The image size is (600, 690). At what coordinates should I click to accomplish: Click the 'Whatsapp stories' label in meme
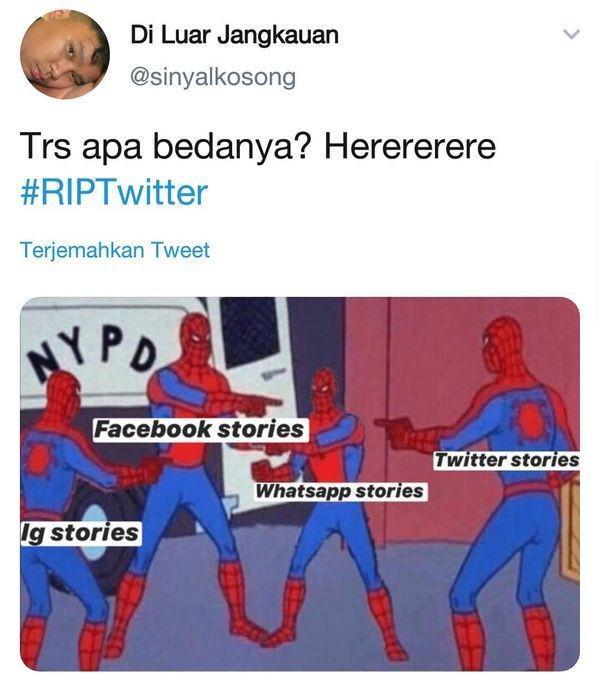(x=340, y=491)
